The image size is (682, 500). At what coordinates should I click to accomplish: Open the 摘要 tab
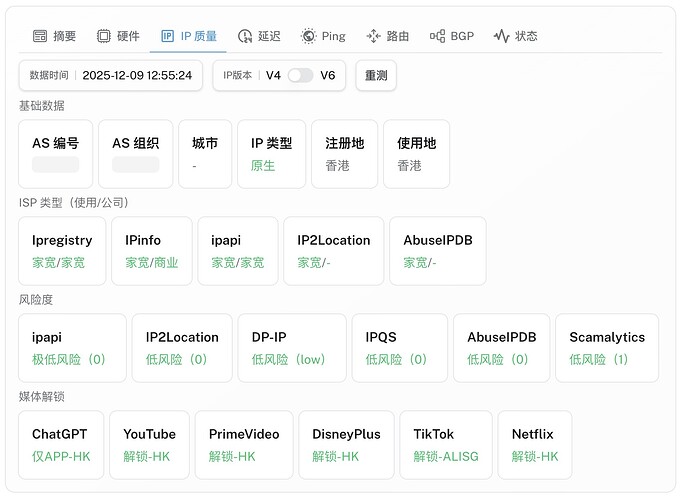tap(54, 36)
